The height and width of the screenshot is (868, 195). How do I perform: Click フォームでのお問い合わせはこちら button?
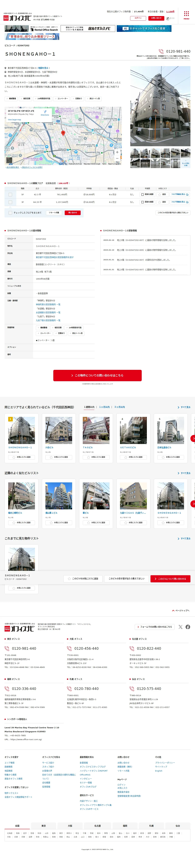pos(154,627)
